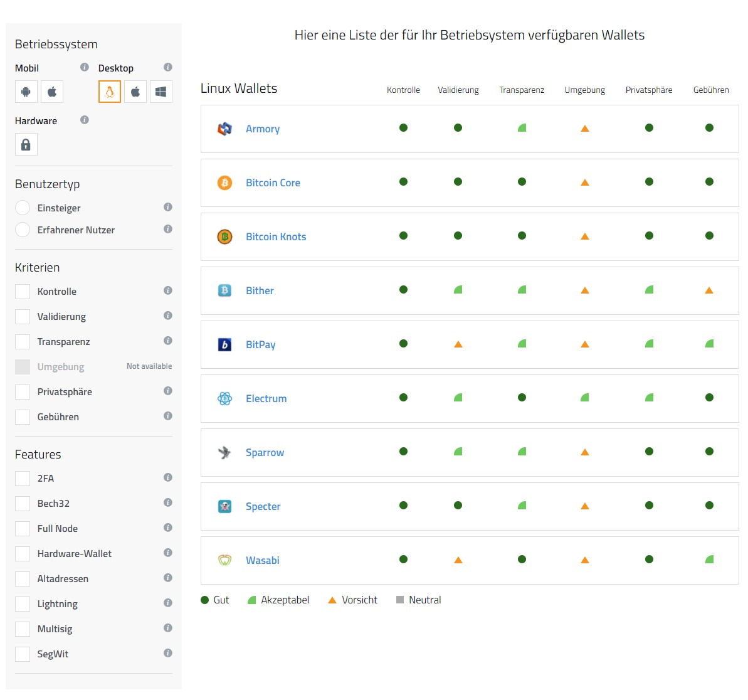748x700 pixels.
Task: Open info icon next to Hardware
Action: [x=85, y=120]
